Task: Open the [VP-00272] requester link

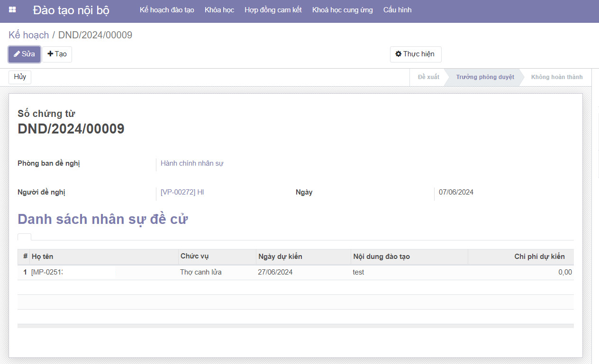Action: [x=182, y=192]
